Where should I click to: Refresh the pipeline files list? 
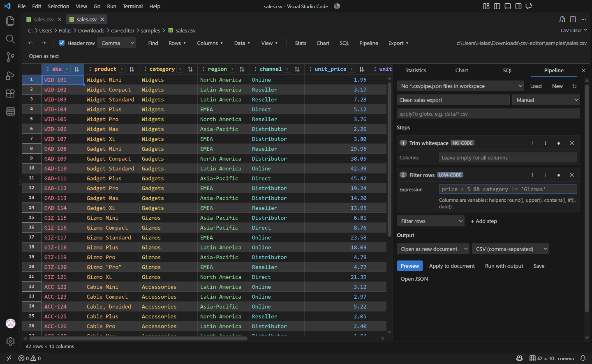[x=574, y=86]
